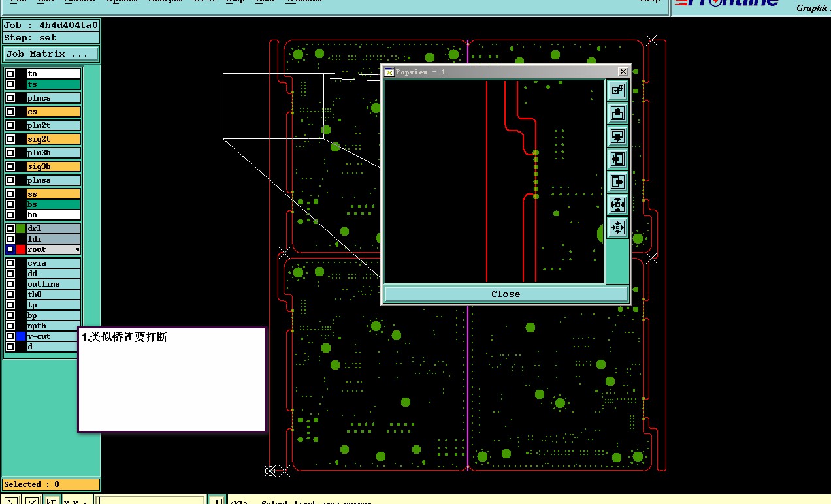Click blue color swatch of v-cut layer

point(21,336)
